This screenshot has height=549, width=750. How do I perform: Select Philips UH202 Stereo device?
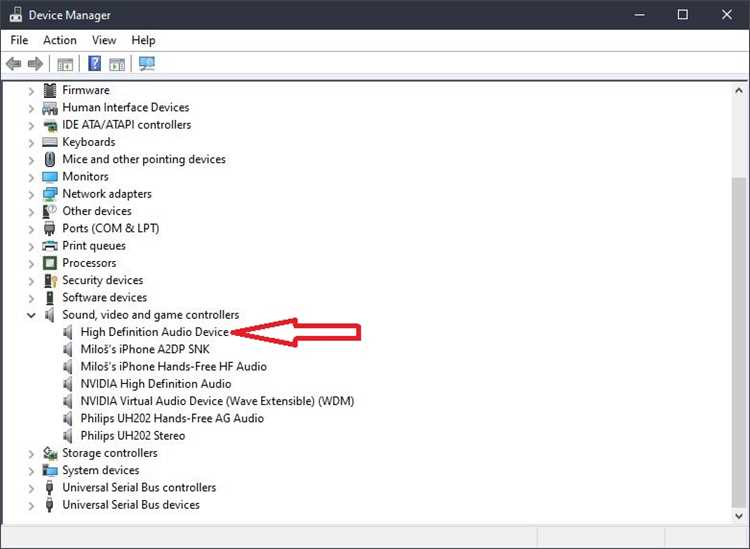[x=132, y=436]
